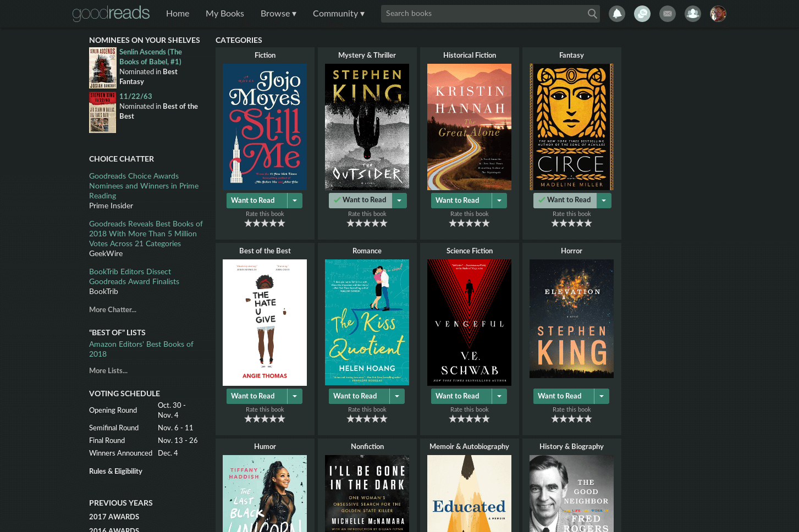799x532 pixels.
Task: Rate The Kiss Quotient five stars
Action: pyautogui.click(x=384, y=419)
